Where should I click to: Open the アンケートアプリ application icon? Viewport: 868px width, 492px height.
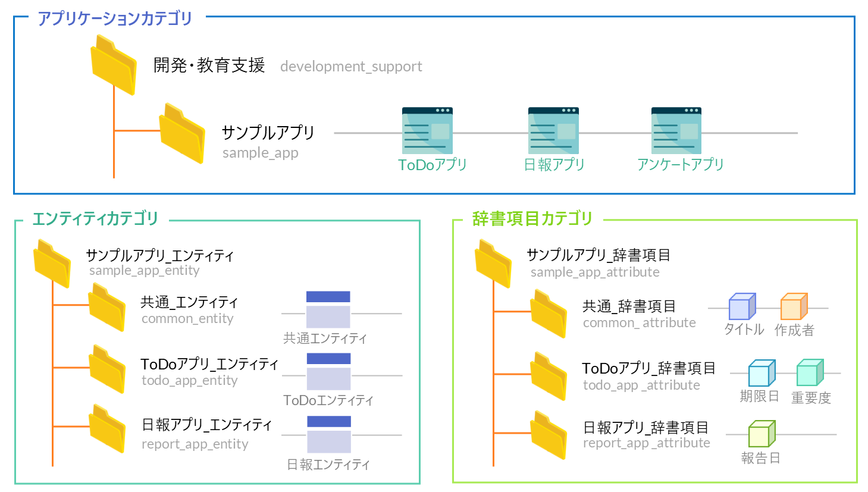676,131
